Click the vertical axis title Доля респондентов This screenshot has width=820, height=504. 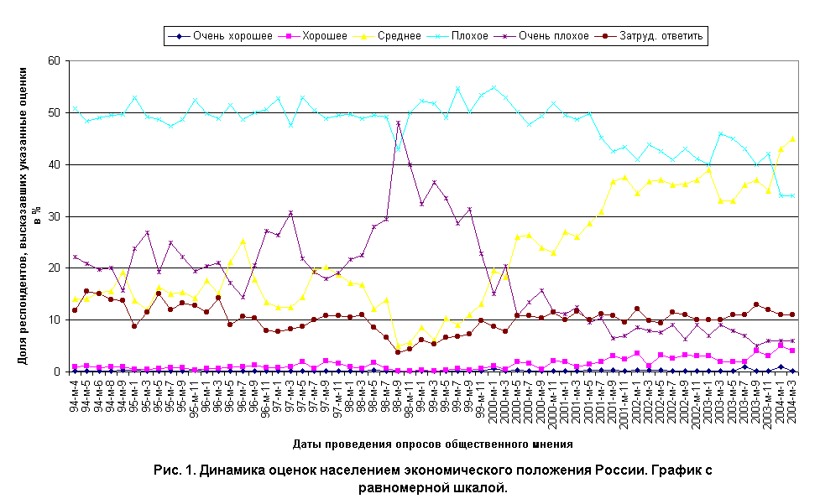(29, 216)
